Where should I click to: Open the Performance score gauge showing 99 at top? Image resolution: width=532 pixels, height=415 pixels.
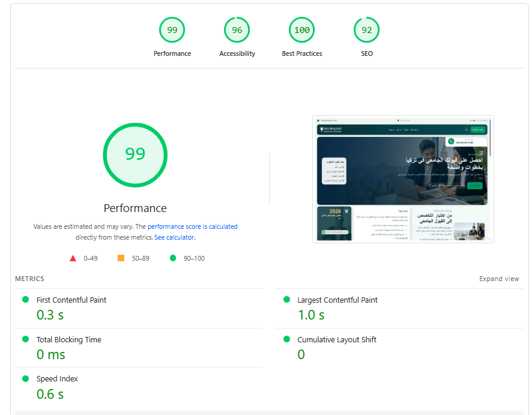pyautogui.click(x=172, y=30)
